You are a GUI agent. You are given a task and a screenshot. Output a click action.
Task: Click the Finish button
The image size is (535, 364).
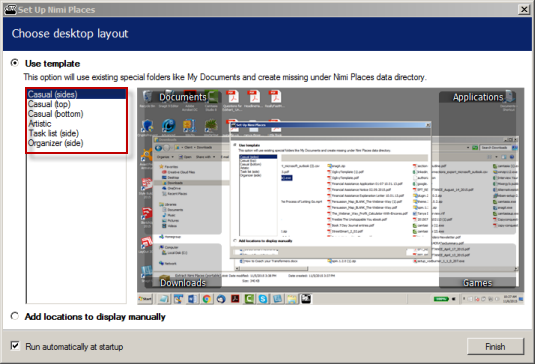pos(495,347)
